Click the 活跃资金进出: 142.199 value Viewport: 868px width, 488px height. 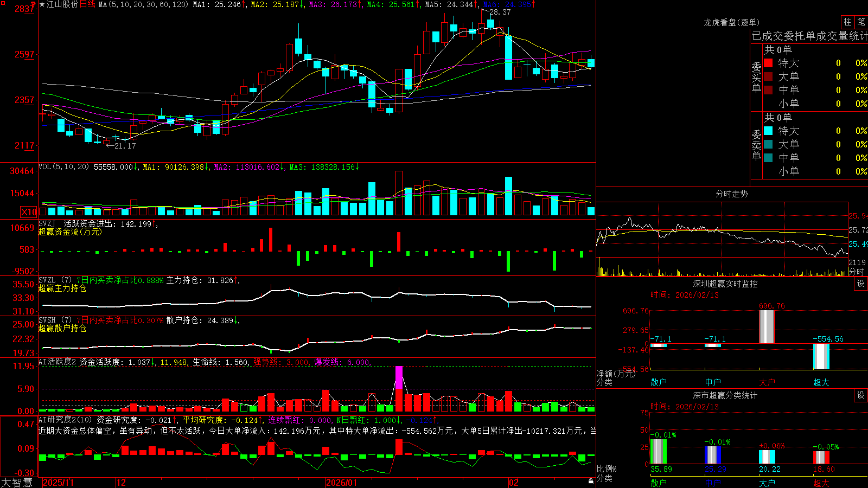tap(110, 223)
